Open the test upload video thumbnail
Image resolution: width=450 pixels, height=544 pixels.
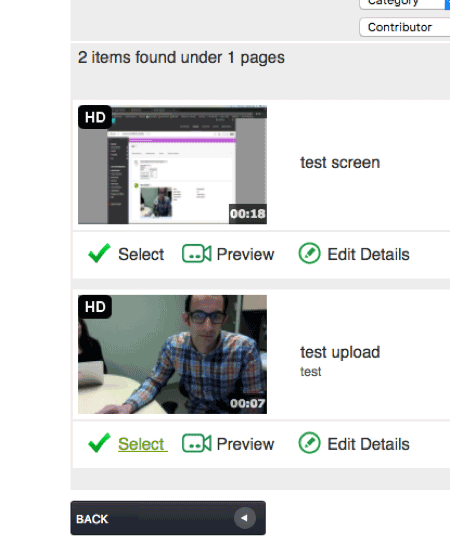point(172,355)
